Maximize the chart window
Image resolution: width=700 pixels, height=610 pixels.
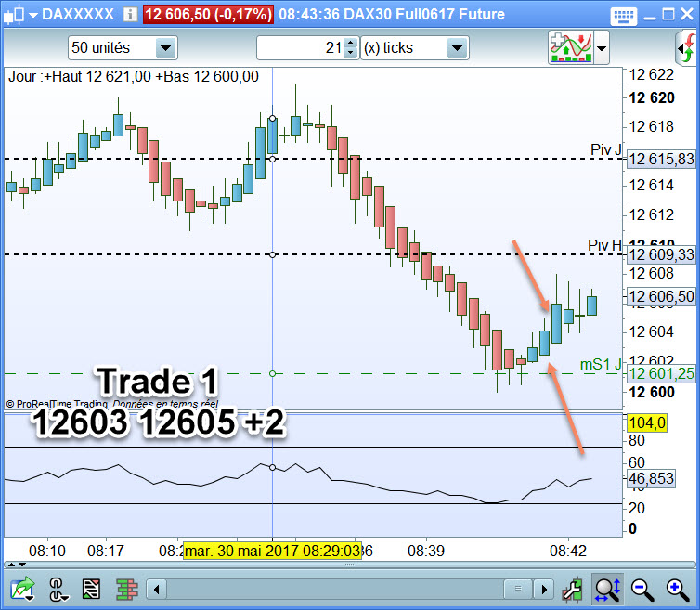point(668,15)
